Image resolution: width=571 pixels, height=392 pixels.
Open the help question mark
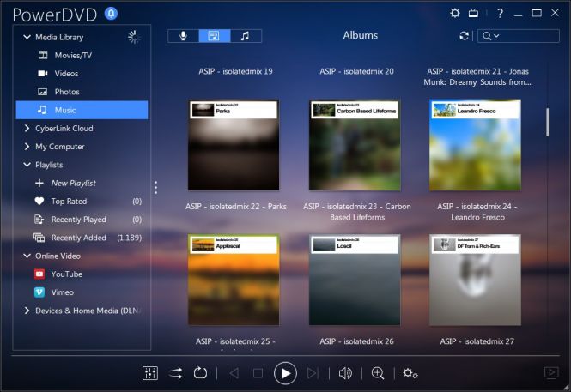(500, 14)
